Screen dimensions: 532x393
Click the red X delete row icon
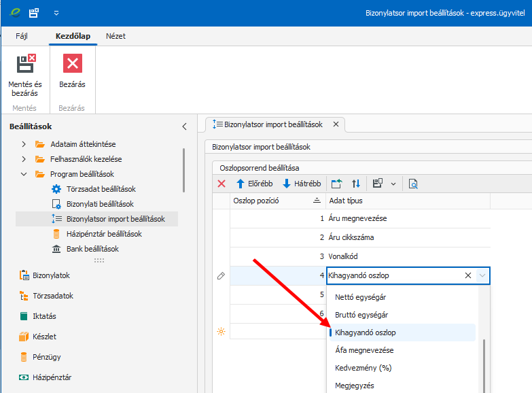click(221, 184)
